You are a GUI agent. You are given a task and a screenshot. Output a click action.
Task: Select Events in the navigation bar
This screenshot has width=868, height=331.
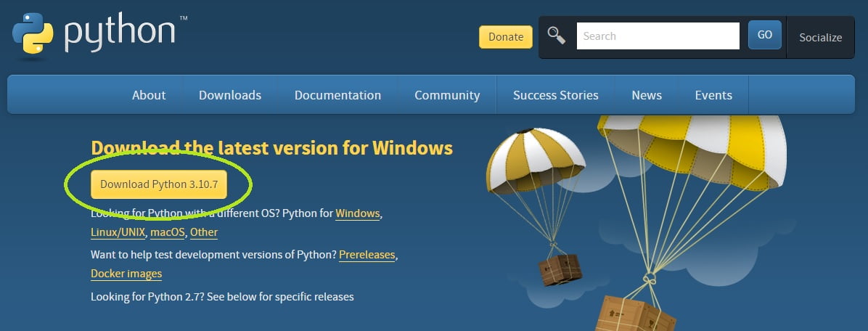(x=713, y=95)
